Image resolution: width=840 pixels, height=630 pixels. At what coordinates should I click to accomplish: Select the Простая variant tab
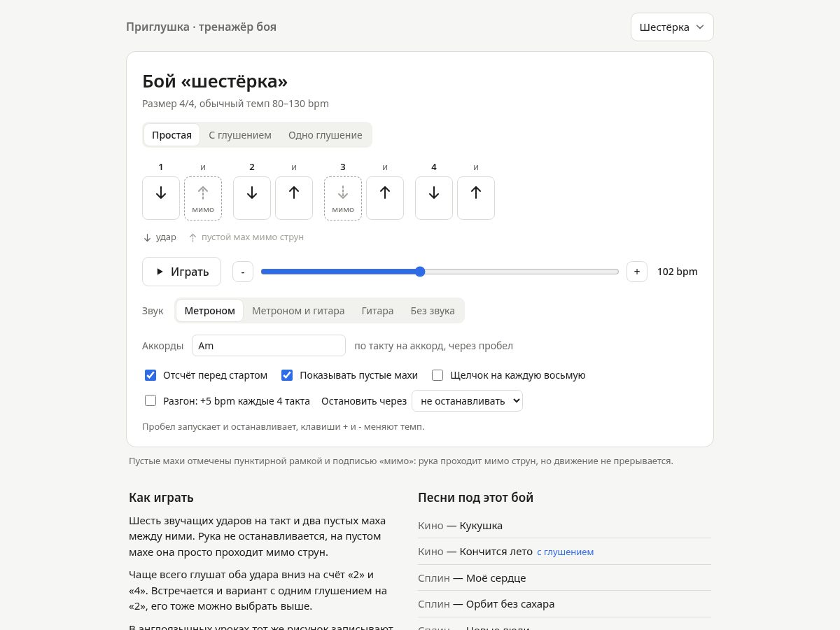[171, 135]
